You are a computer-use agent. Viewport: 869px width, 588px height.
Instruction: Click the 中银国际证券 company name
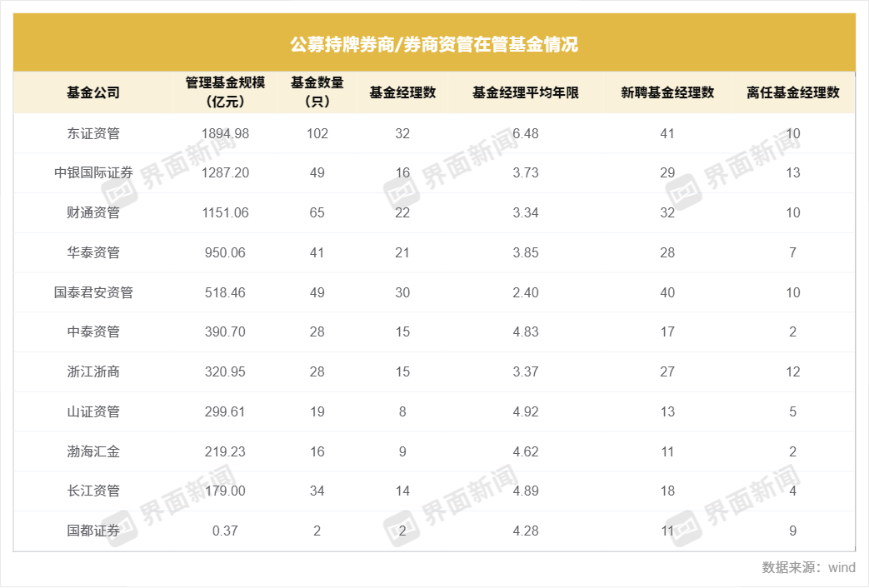click(x=93, y=172)
